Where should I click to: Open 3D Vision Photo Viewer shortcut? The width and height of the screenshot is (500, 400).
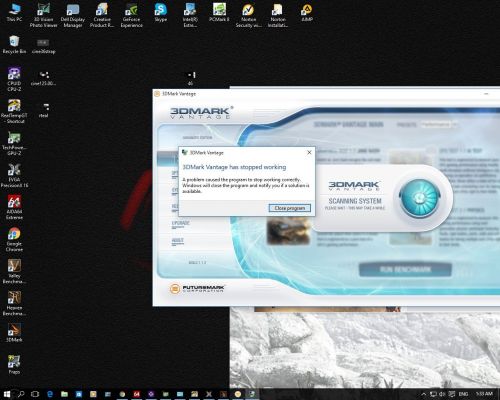(x=43, y=15)
